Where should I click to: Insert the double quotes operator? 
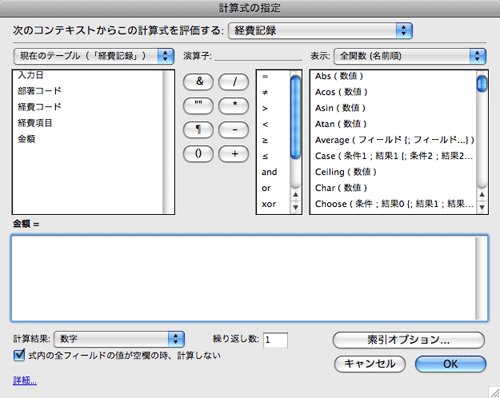tap(198, 106)
